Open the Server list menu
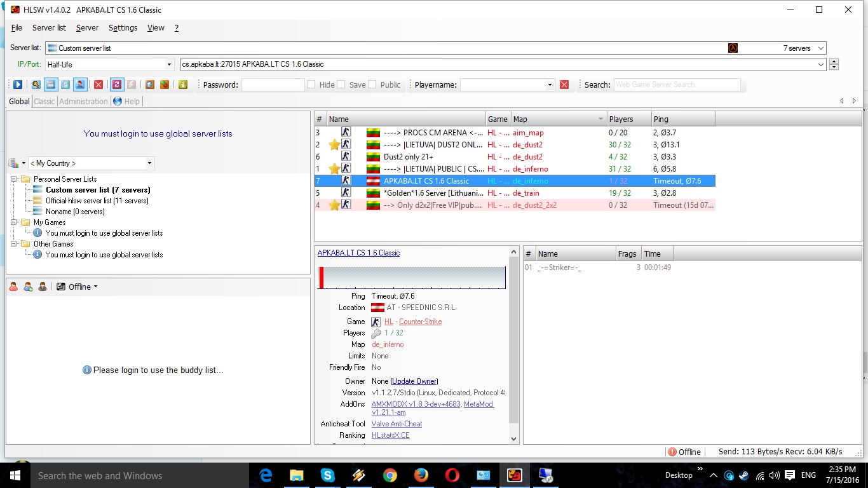Image resolution: width=868 pixels, height=488 pixels. 49,28
